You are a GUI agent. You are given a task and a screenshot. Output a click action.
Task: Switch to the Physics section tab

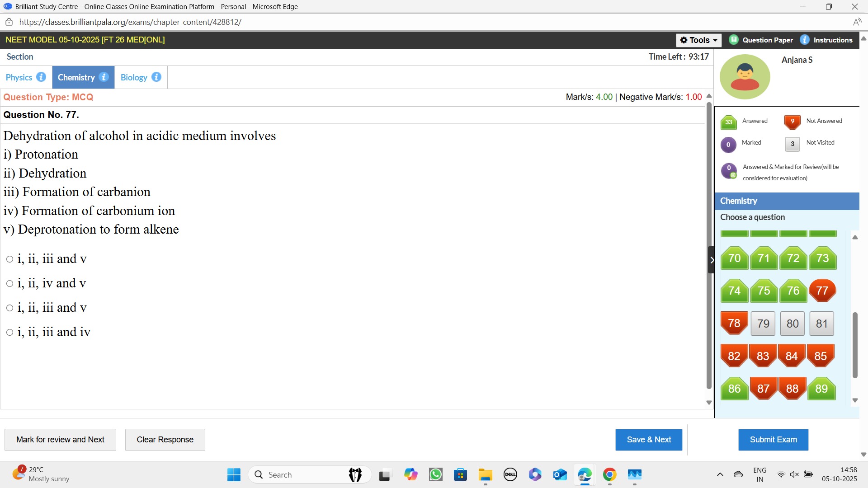click(x=19, y=77)
